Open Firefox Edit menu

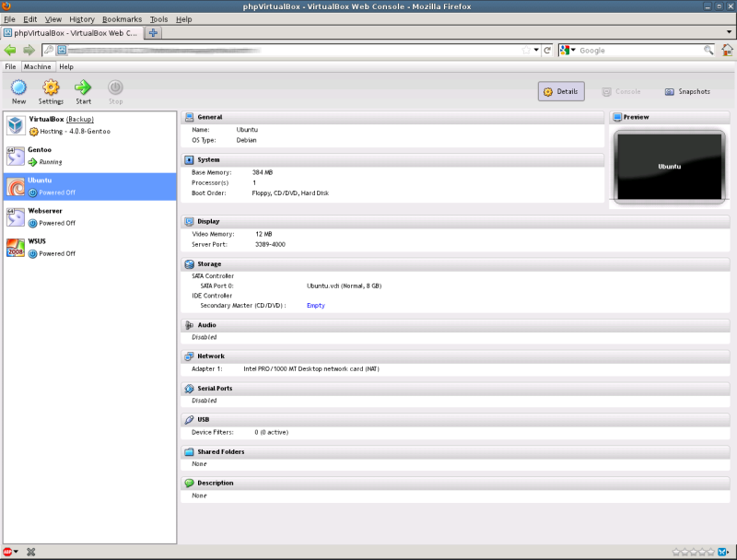30,19
